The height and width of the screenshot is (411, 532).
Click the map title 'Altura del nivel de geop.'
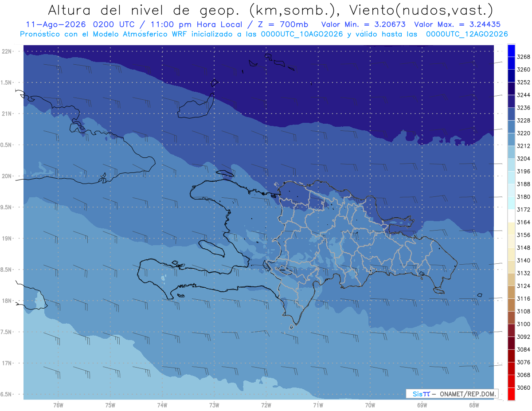145,10
